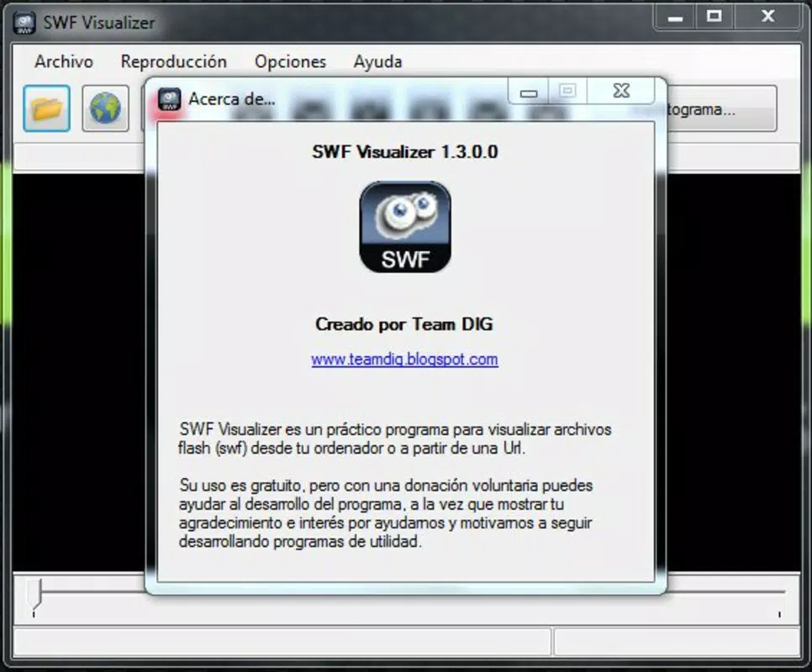Image resolution: width=812 pixels, height=672 pixels.
Task: Open the Archivo menu
Action: [64, 61]
